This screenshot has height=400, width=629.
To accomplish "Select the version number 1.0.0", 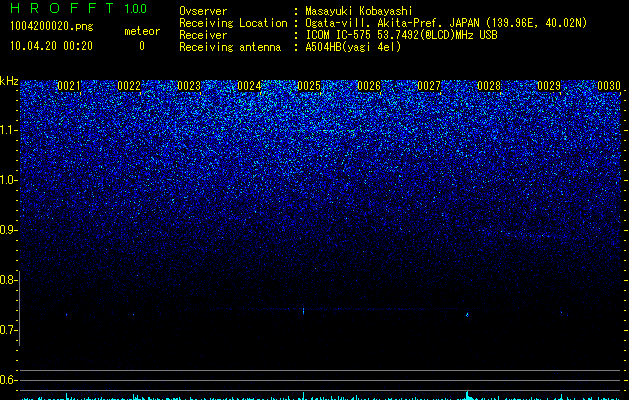I will [x=135, y=8].
